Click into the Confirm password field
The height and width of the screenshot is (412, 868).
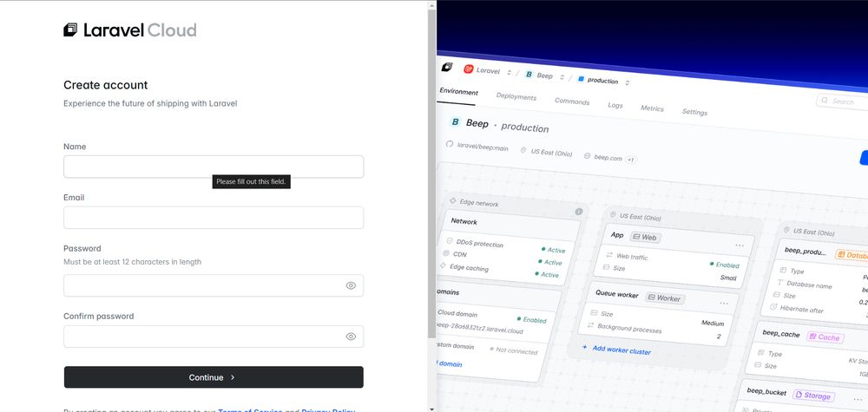[214, 337]
